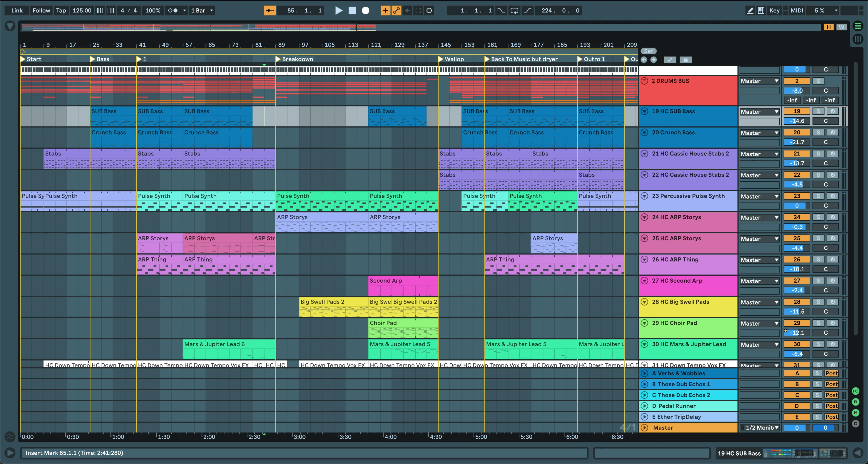The image size is (868, 464).
Task: Solo the 19 HC SUB Bass track
Action: pos(818,111)
